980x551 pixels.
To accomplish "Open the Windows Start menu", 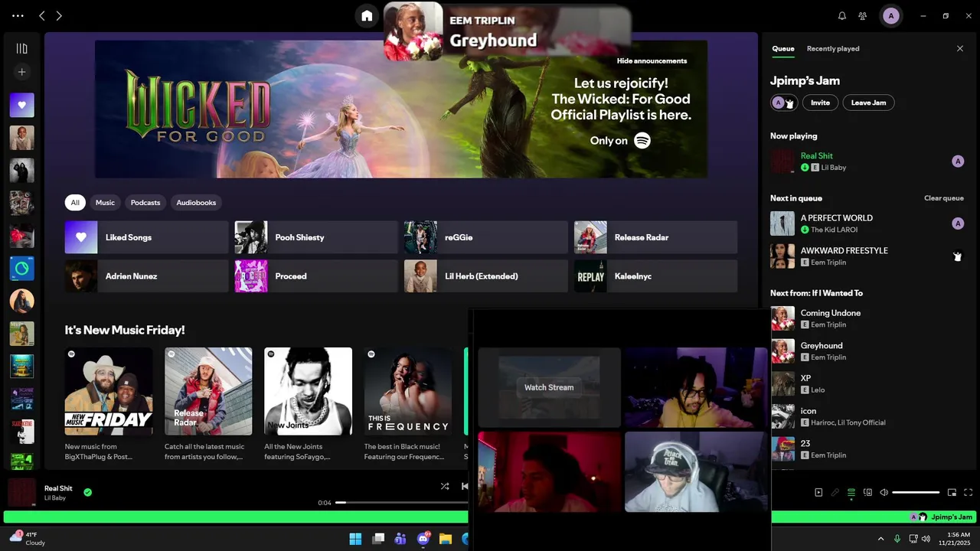I will [355, 539].
